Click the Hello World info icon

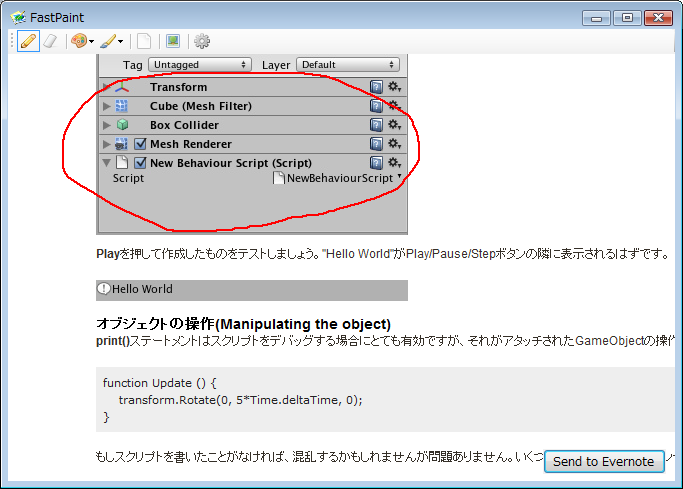pos(104,289)
